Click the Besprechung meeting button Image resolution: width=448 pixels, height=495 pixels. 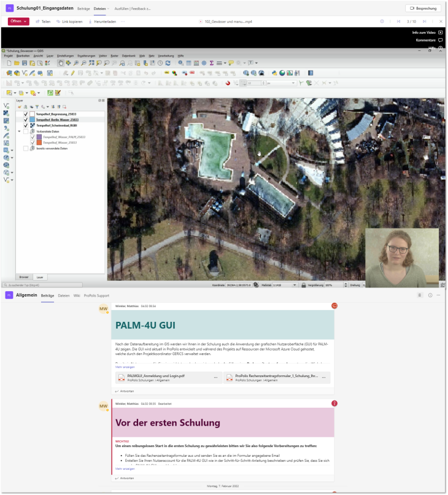[423, 9]
